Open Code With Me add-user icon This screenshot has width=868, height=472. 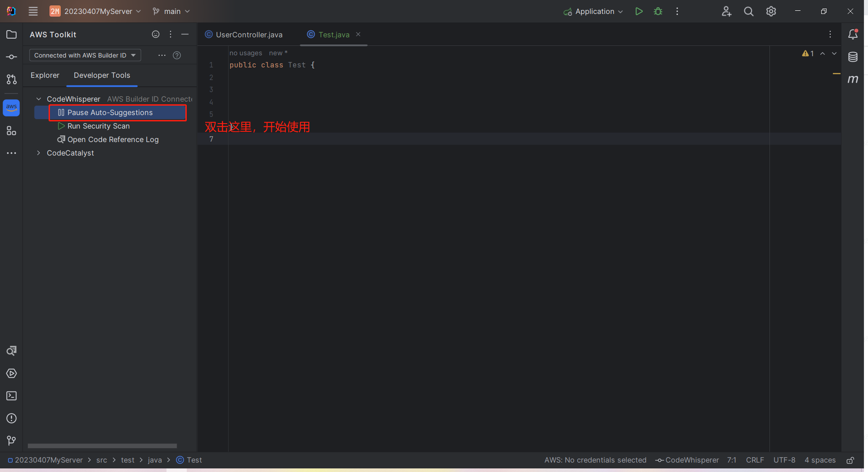coord(727,11)
